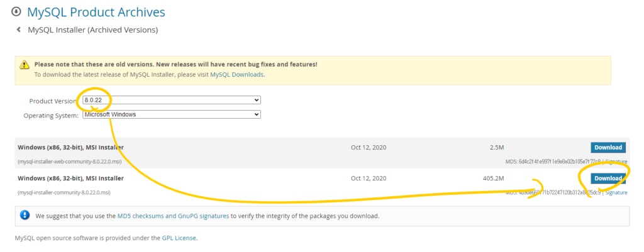The image size is (644, 252).
Task: Click the Oct 12, 2020 date in first row
Action: point(369,147)
